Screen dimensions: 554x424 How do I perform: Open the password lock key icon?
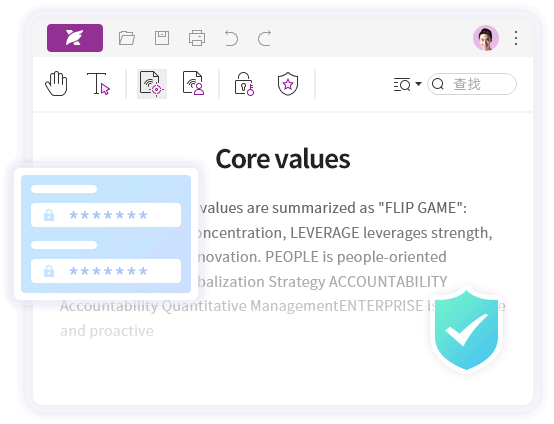244,84
